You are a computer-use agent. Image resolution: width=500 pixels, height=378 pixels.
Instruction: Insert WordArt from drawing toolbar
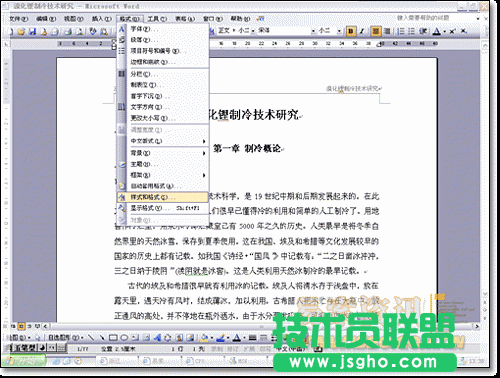click(157, 338)
